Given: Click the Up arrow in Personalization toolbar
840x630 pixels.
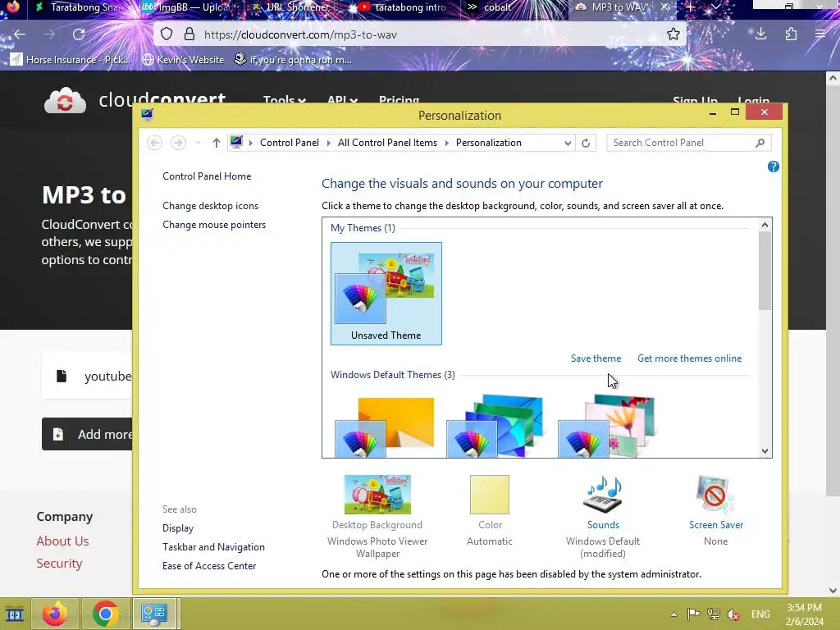Looking at the screenshot, I should 216,143.
